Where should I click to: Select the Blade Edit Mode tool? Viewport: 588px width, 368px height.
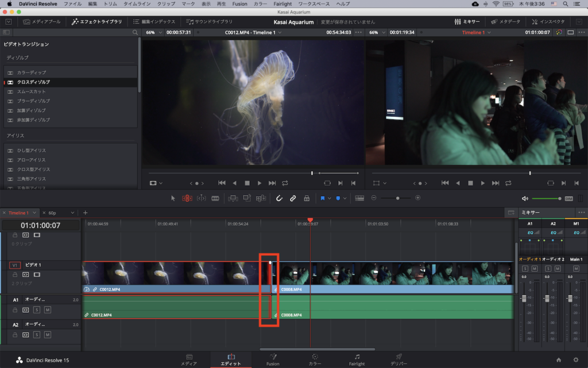point(215,198)
